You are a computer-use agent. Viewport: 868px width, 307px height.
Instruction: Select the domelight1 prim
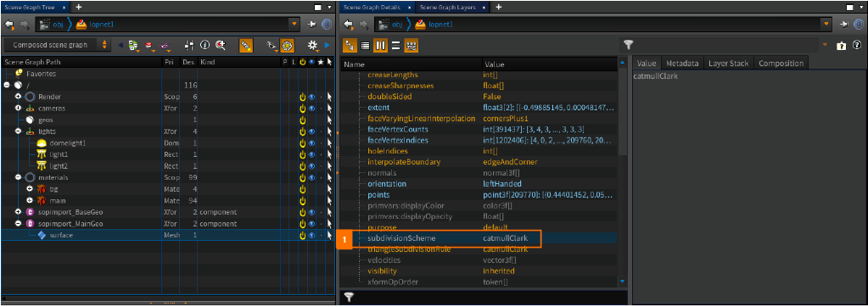pos(68,142)
